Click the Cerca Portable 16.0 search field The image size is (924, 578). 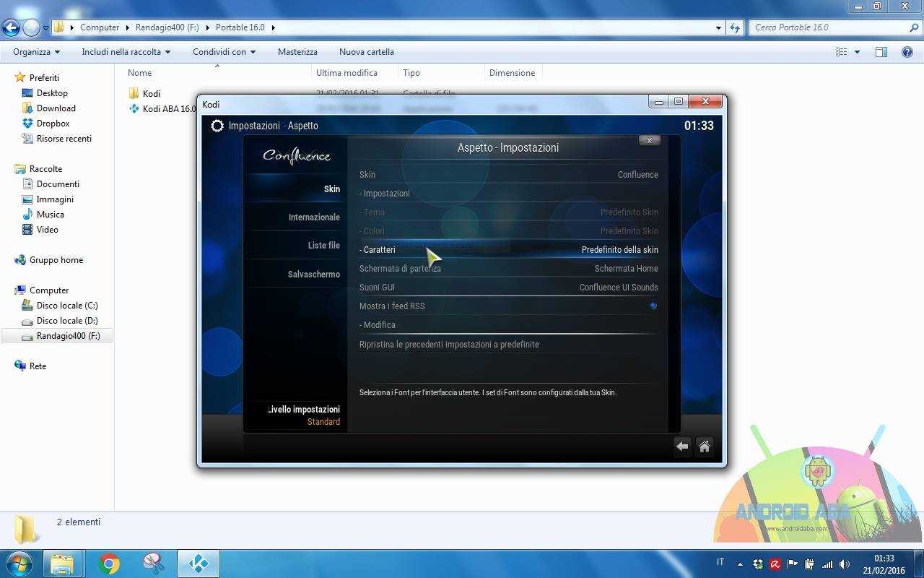(x=829, y=27)
